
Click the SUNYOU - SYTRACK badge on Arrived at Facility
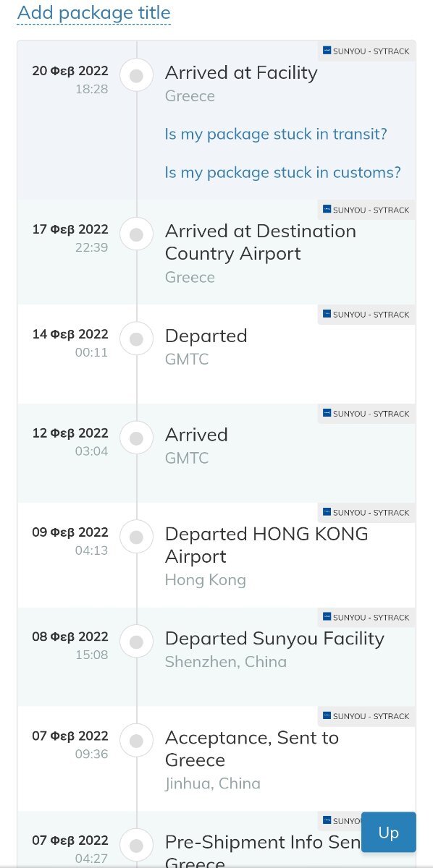pos(366,51)
